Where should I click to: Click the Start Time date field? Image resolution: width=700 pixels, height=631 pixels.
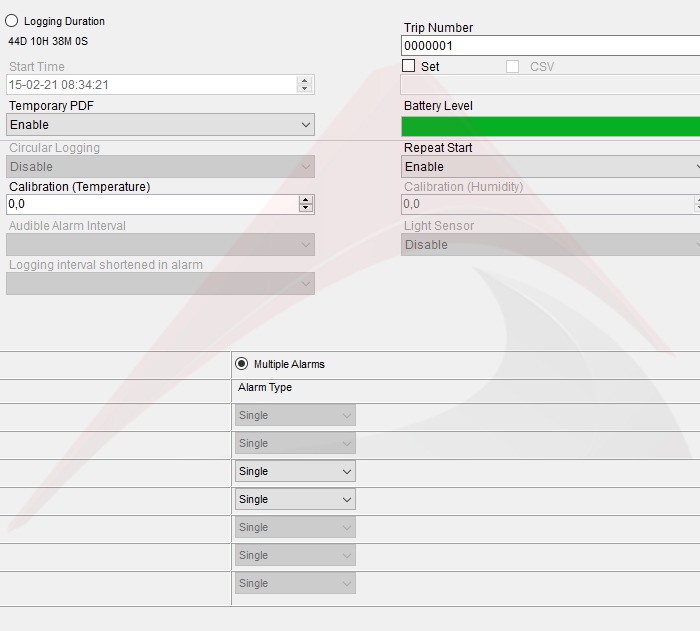pyautogui.click(x=151, y=85)
